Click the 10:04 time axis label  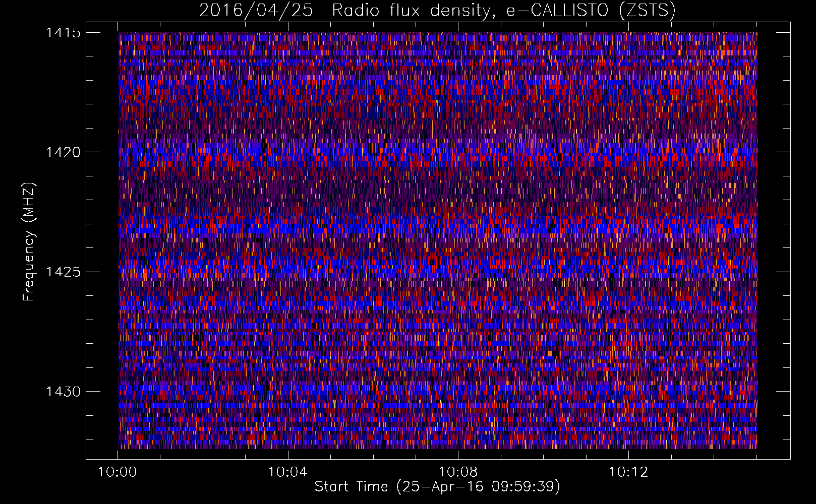click(288, 472)
